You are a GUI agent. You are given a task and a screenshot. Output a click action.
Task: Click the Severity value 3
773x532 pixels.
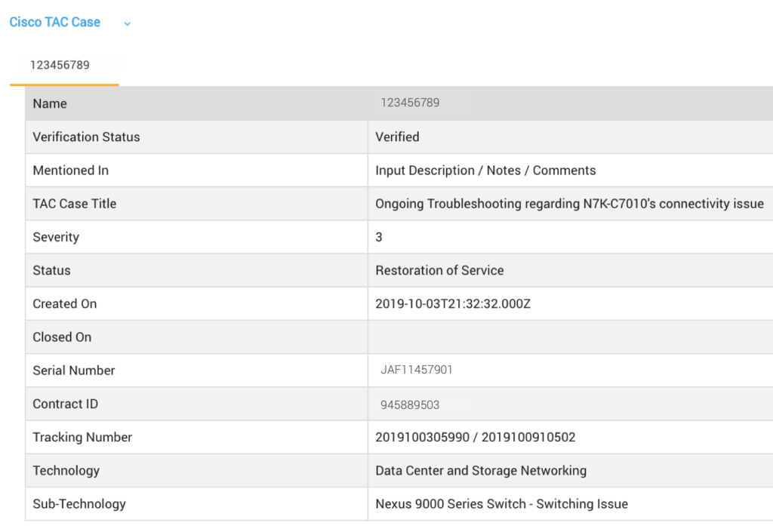coord(379,237)
